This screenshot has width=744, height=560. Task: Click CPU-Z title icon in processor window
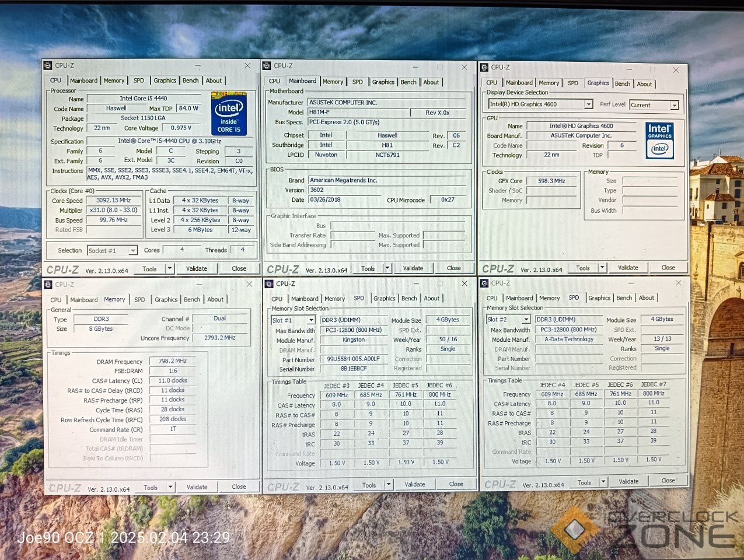click(x=48, y=66)
